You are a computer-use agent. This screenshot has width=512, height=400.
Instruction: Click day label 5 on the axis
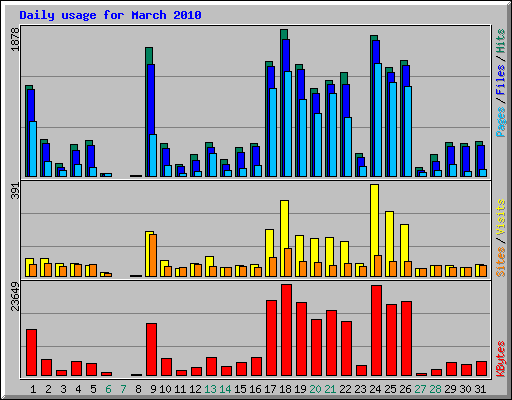coord(93,389)
